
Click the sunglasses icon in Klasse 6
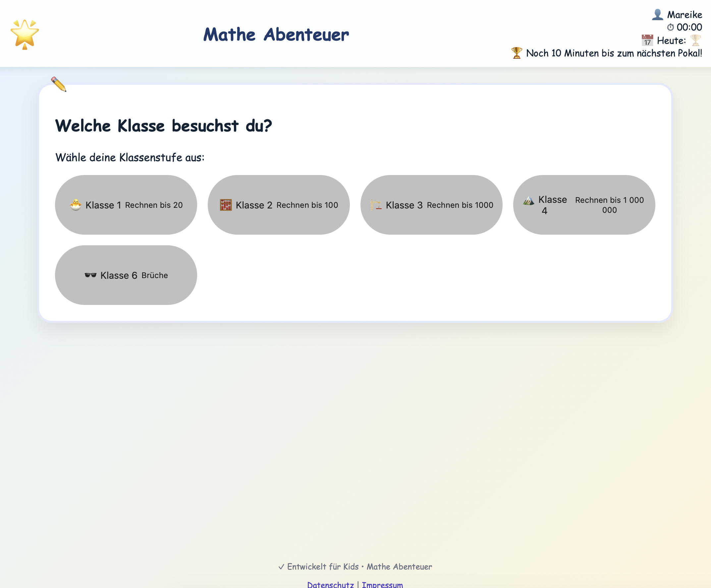click(90, 275)
